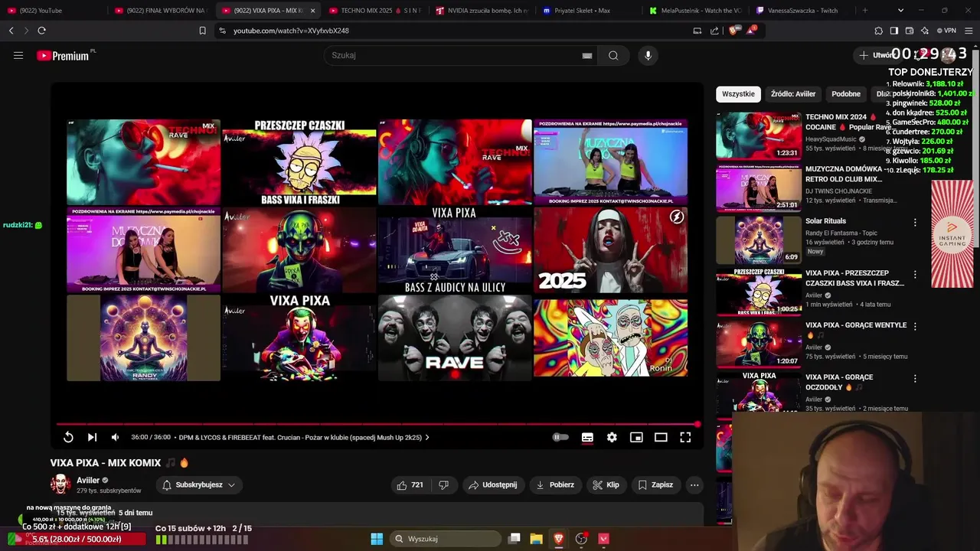The width and height of the screenshot is (980, 551).
Task: Open a new browser tab
Action: [865, 11]
